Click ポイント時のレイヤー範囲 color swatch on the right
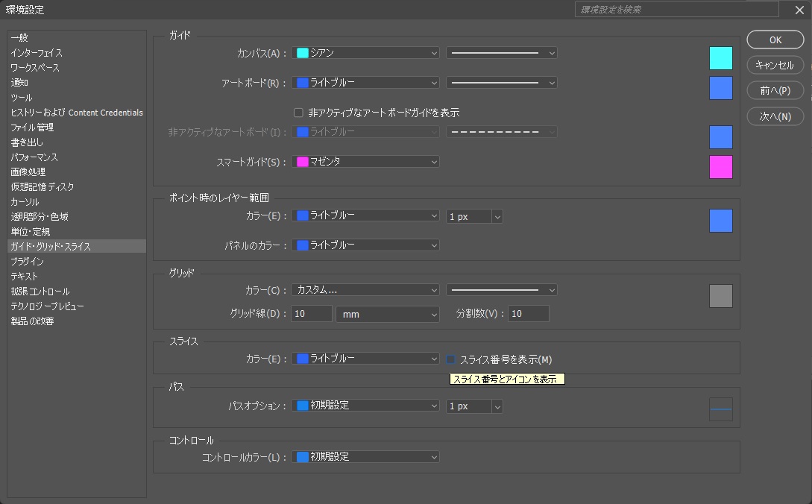This screenshot has width=812, height=504. pyautogui.click(x=721, y=221)
